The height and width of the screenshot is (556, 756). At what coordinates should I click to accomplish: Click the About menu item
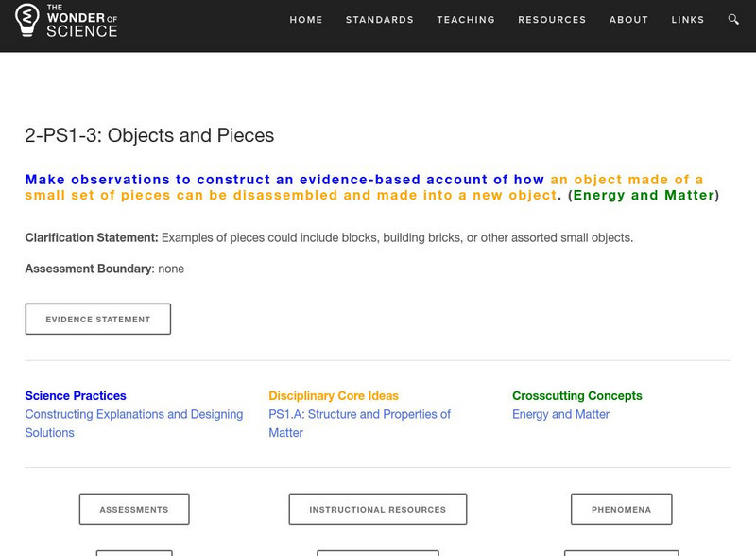tap(628, 20)
